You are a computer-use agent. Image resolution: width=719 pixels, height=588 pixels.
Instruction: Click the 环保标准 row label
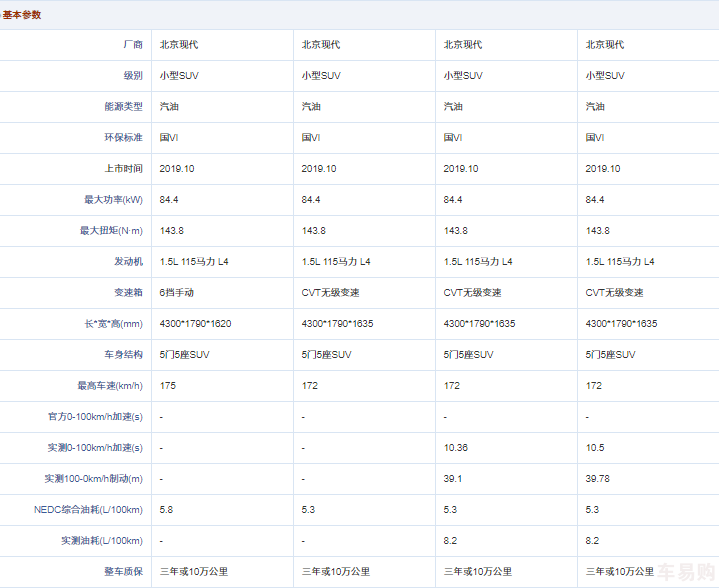click(x=123, y=138)
